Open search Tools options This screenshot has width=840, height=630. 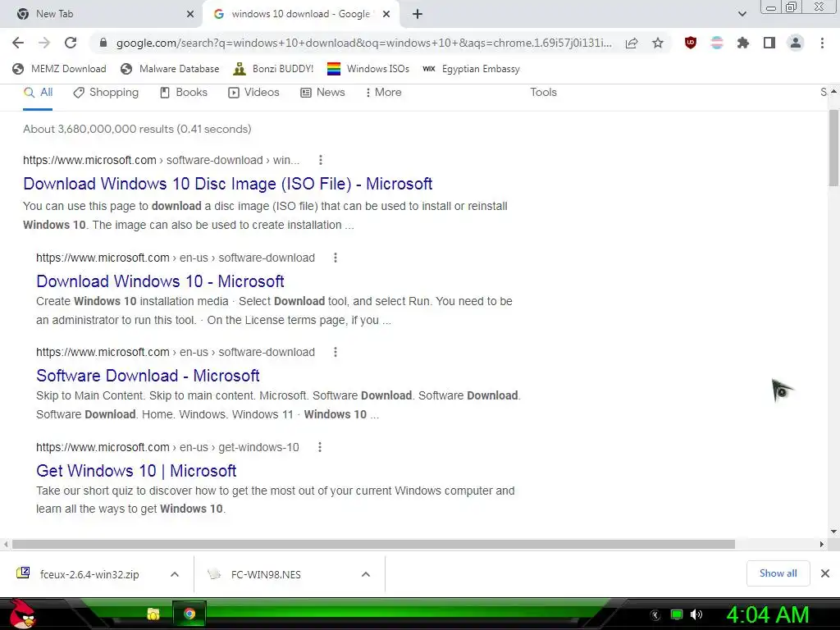543,92
